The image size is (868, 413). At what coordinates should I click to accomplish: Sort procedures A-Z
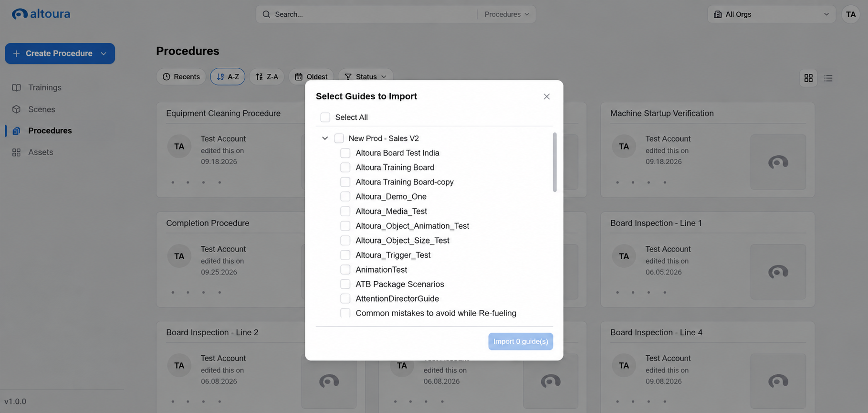(x=228, y=77)
